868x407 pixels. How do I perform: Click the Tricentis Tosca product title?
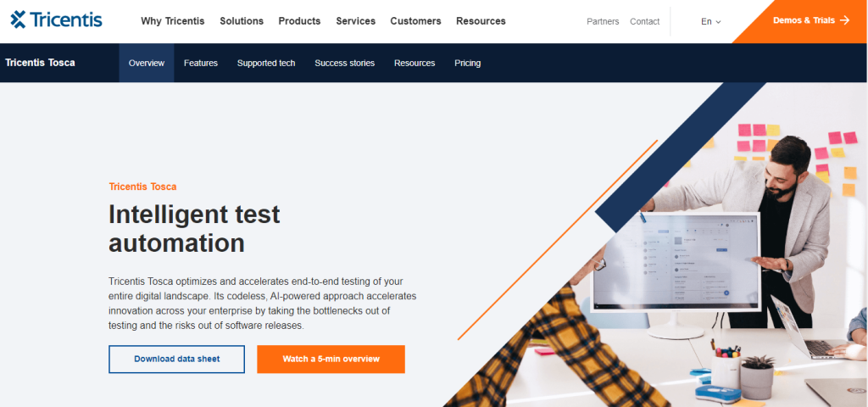point(40,63)
